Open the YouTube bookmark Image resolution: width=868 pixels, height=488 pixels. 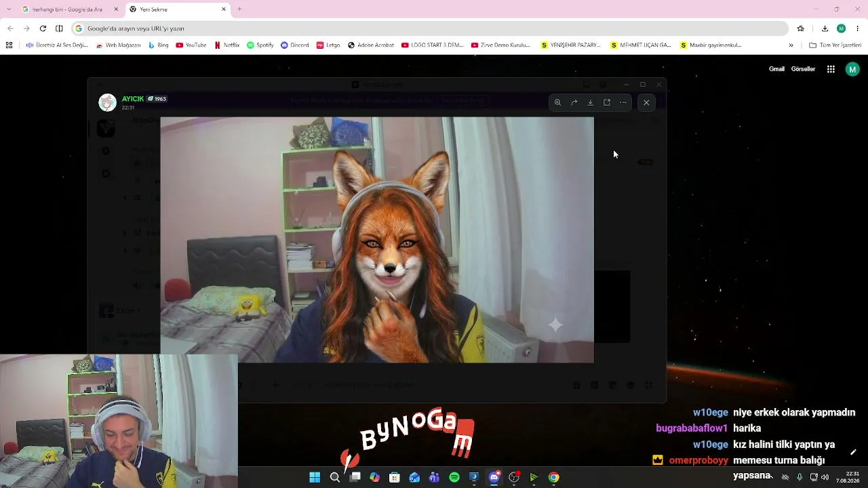pyautogui.click(x=191, y=45)
